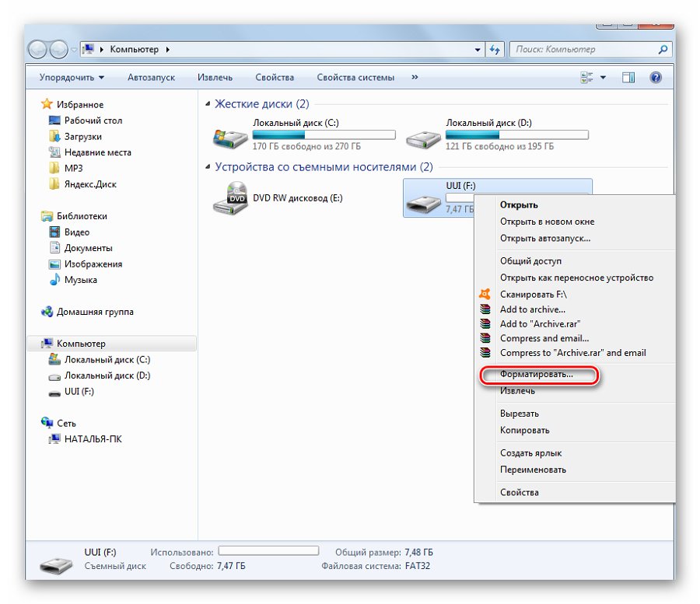Open the view options dropdown arrow
This screenshot has width=700, height=604.
(x=603, y=78)
